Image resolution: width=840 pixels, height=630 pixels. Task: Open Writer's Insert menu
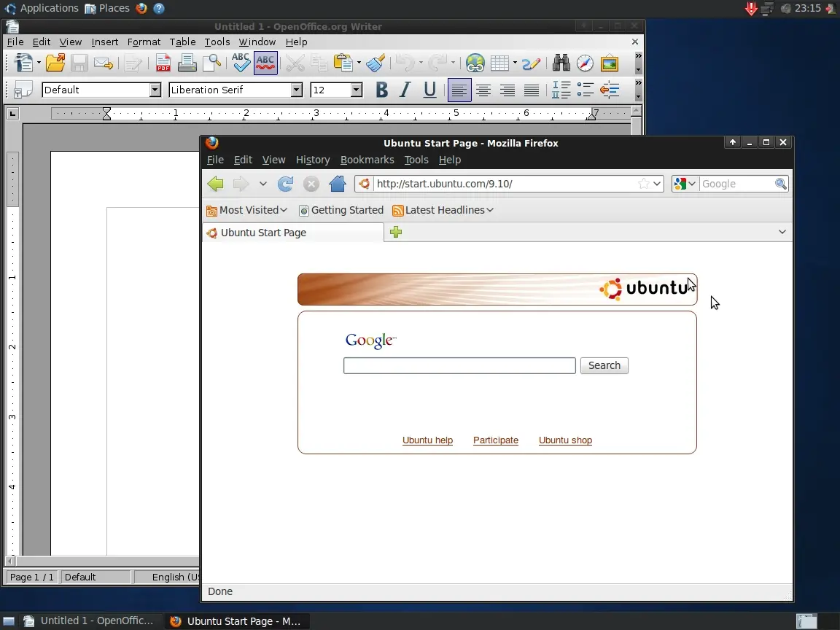pyautogui.click(x=104, y=42)
